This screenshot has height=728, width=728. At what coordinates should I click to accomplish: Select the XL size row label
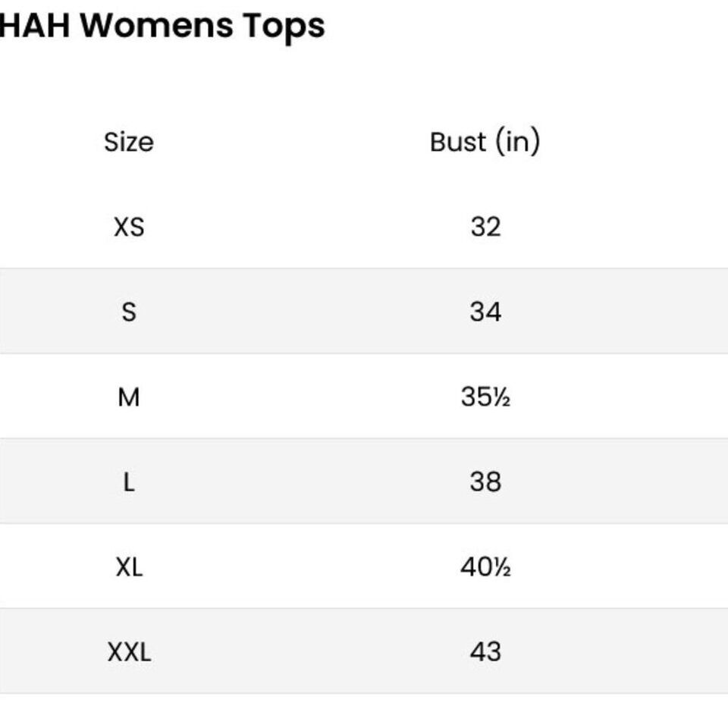tap(129, 567)
